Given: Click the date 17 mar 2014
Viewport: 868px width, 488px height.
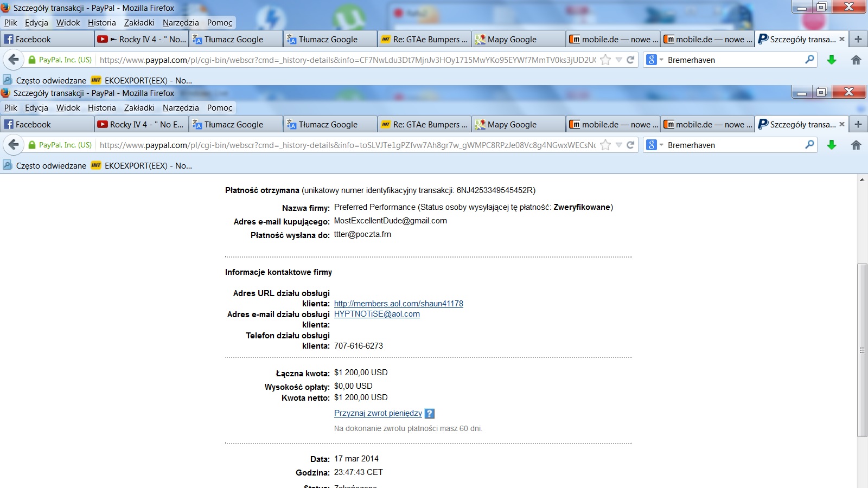Looking at the screenshot, I should pos(356,459).
